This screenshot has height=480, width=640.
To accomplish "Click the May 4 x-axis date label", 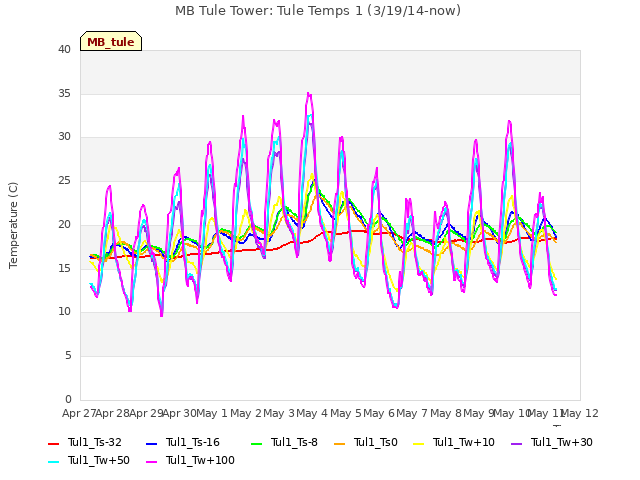I will (x=312, y=413).
